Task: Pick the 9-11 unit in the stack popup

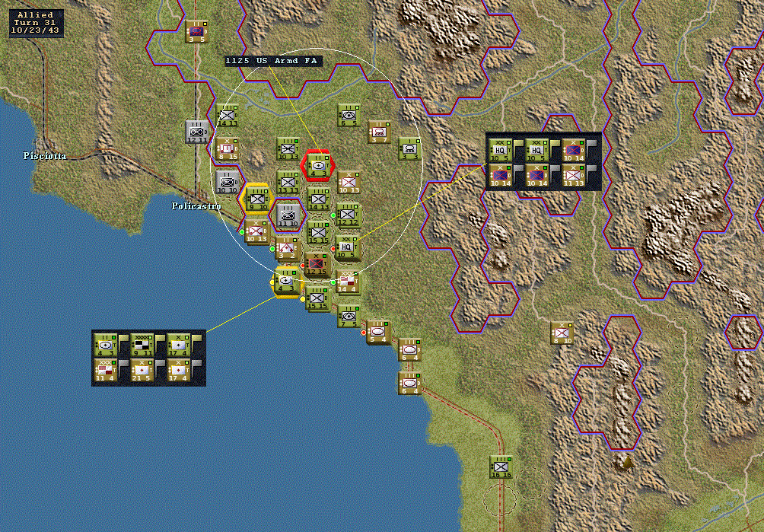Action: coord(142,345)
